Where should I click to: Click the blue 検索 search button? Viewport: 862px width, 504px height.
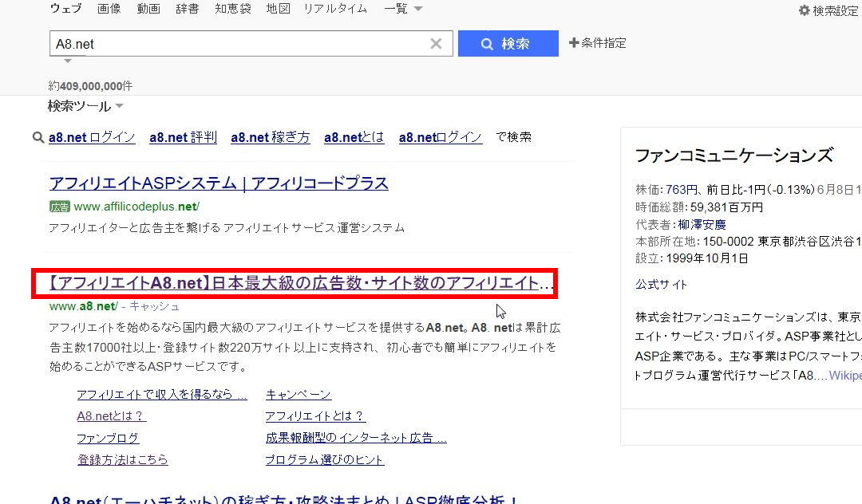tap(508, 43)
